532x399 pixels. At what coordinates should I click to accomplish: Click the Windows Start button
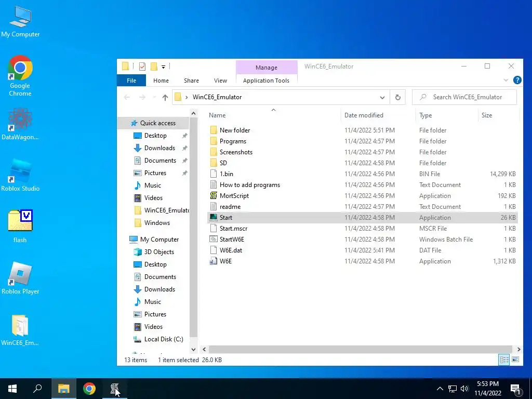click(x=12, y=389)
